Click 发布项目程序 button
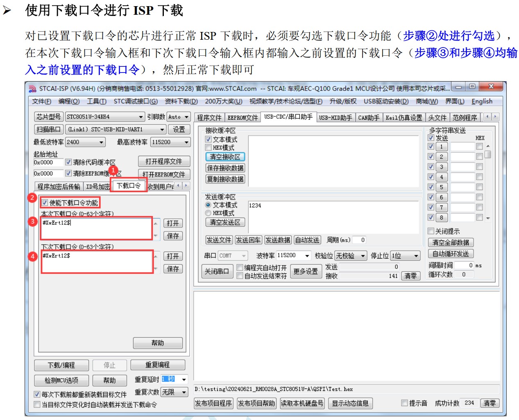 (213, 403)
